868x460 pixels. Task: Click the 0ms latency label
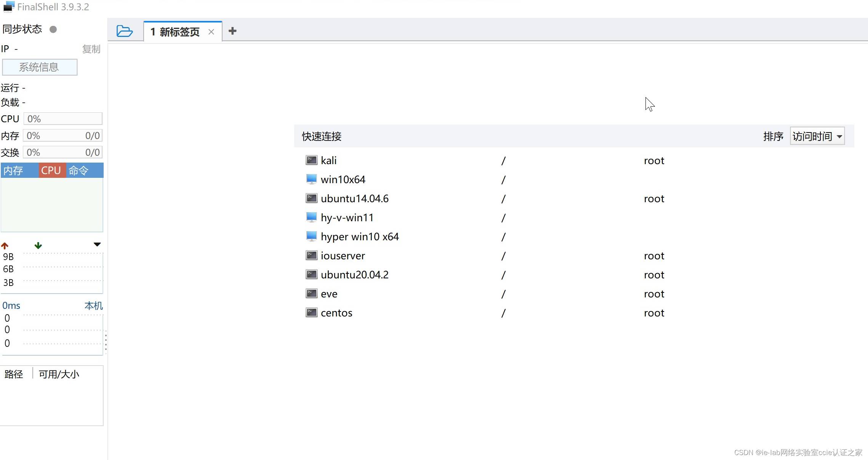[x=11, y=306]
